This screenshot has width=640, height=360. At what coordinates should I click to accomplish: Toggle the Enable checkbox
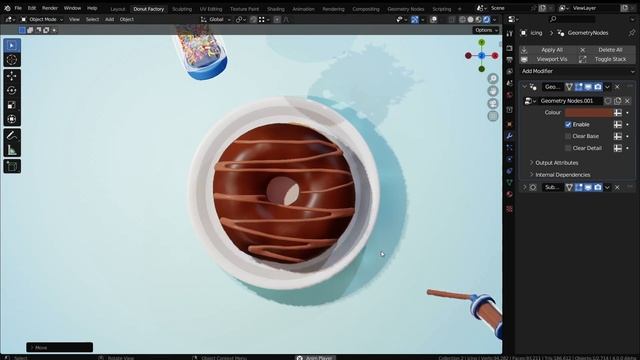(x=568, y=124)
